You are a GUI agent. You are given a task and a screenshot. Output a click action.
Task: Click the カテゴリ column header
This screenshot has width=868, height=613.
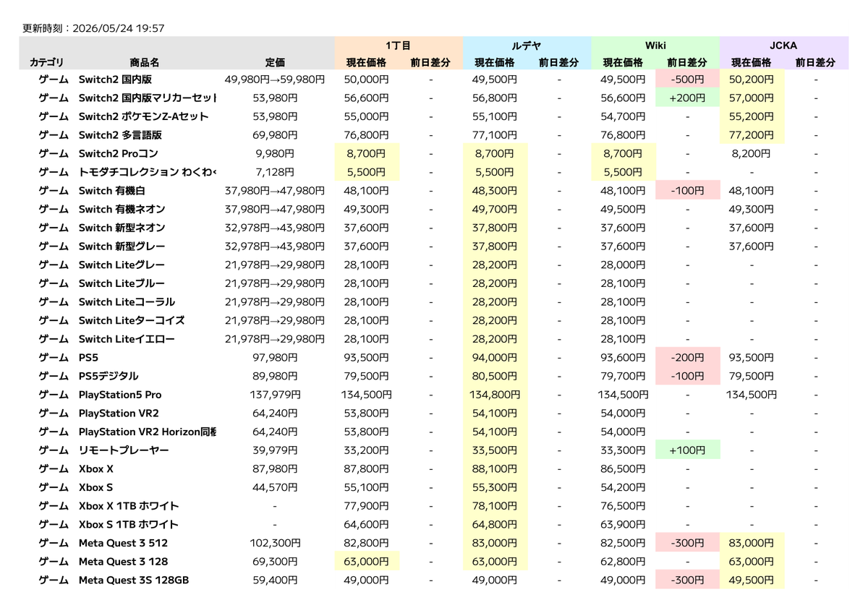pyautogui.click(x=47, y=63)
